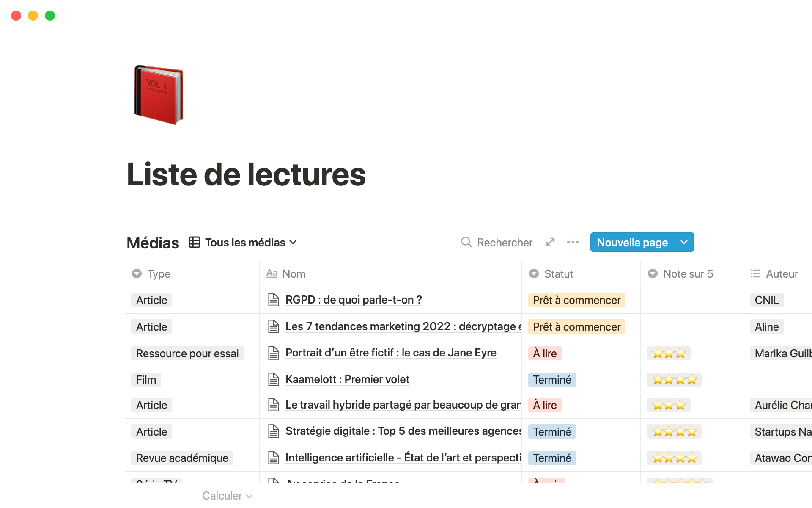Click the table view icon beside Tous les médias
The height and width of the screenshot is (508, 812).
tap(195, 242)
